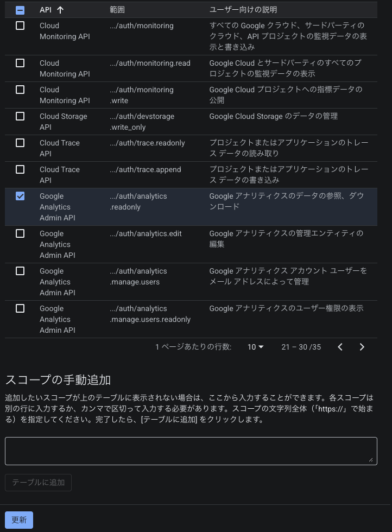Click the API column sort arrow
The height and width of the screenshot is (532, 392).
(60, 10)
